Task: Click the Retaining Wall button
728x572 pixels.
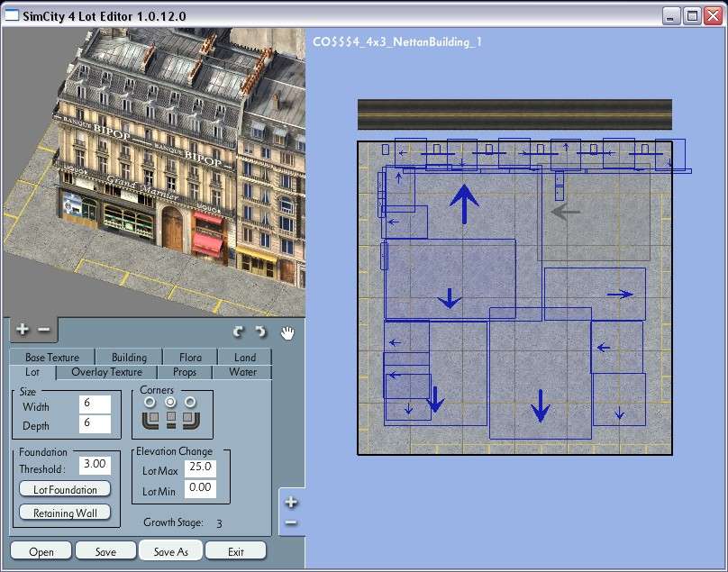Action: point(65,513)
